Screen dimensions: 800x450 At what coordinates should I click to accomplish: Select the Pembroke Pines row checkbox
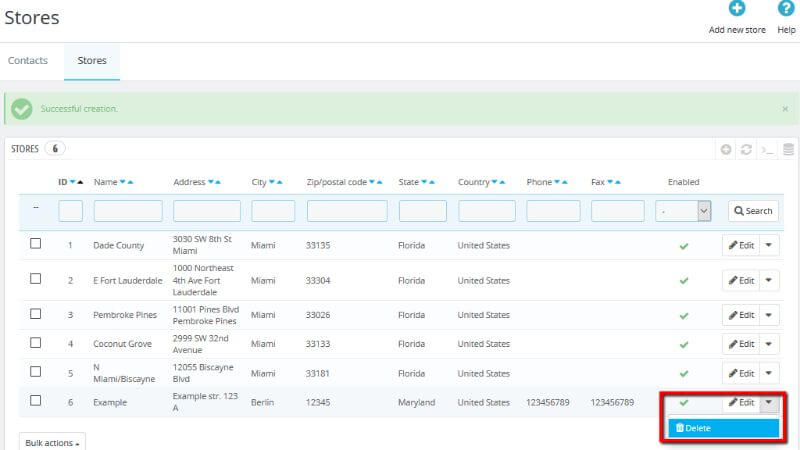tap(36, 314)
